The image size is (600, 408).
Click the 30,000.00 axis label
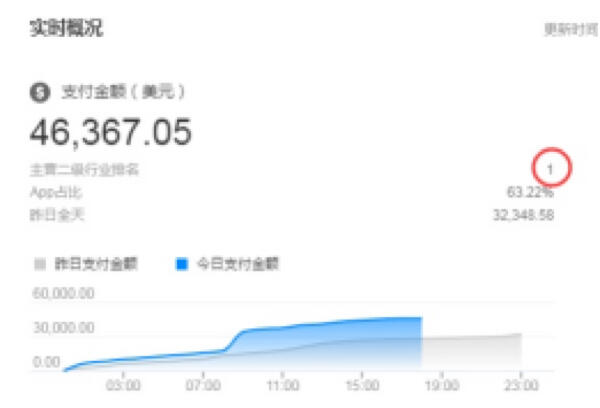pos(64,328)
